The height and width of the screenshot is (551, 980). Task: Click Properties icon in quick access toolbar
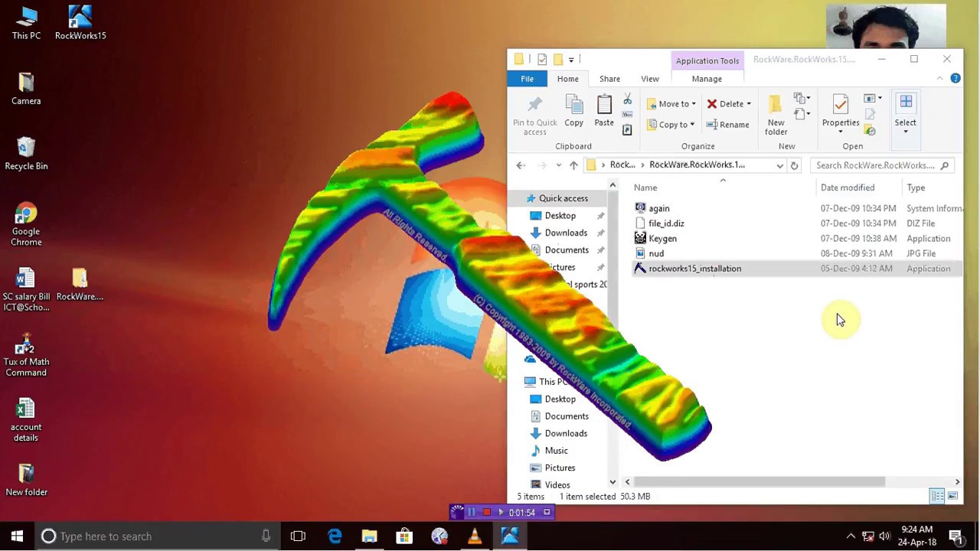click(542, 59)
